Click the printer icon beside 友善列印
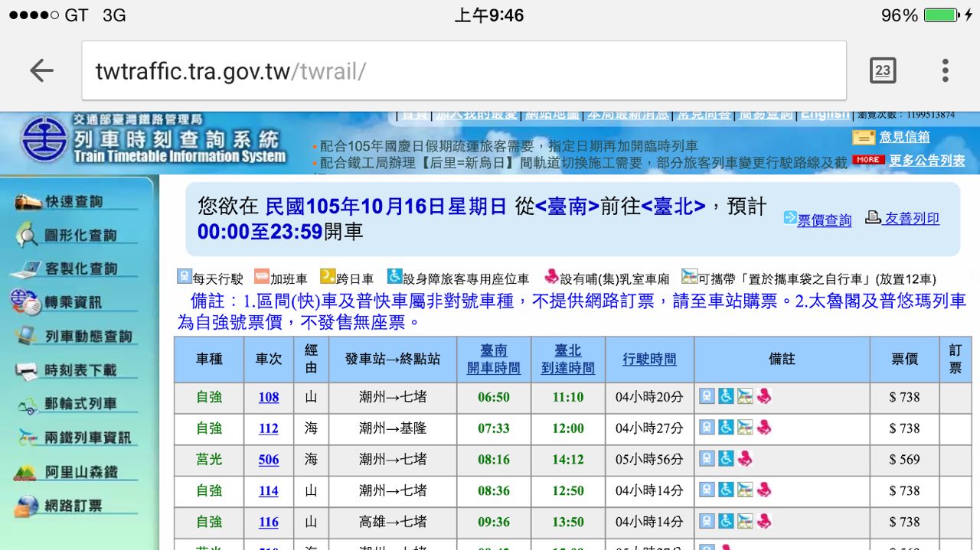This screenshot has height=550, width=980. pyautogui.click(x=874, y=217)
